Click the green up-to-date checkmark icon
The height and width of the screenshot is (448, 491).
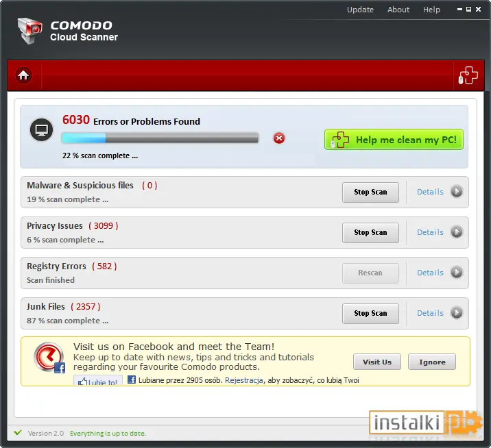18,432
